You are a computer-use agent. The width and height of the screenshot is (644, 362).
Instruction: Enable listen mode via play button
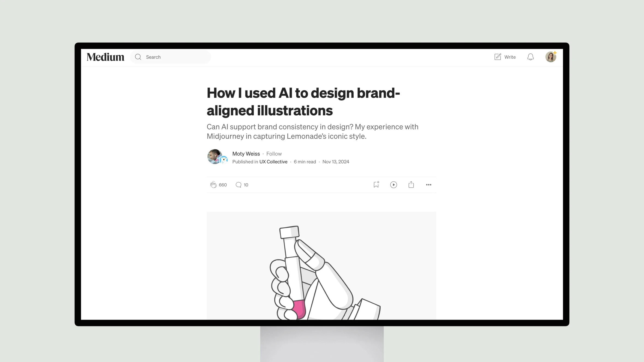[394, 184]
